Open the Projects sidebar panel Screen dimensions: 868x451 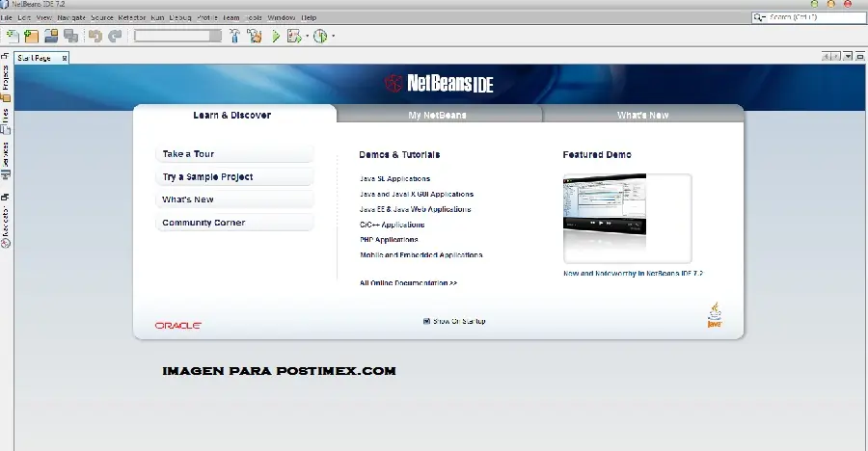point(6,83)
